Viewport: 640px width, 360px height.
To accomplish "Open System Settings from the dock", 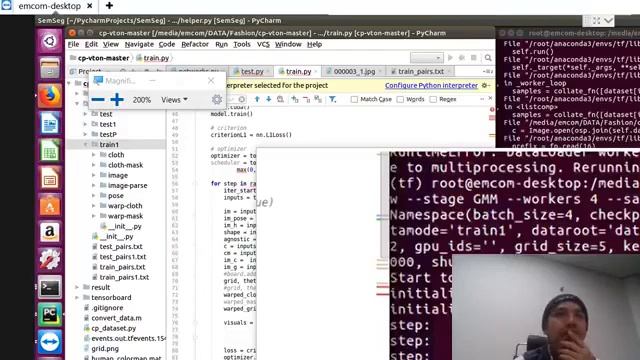I will click(x=50, y=260).
